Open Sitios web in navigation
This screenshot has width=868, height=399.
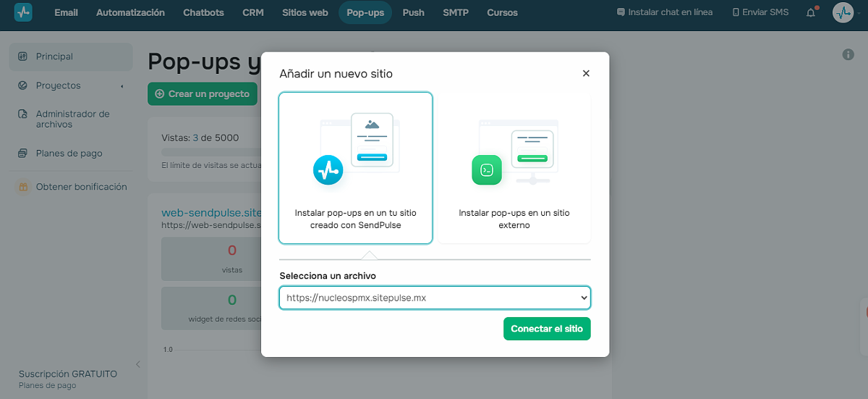point(305,12)
